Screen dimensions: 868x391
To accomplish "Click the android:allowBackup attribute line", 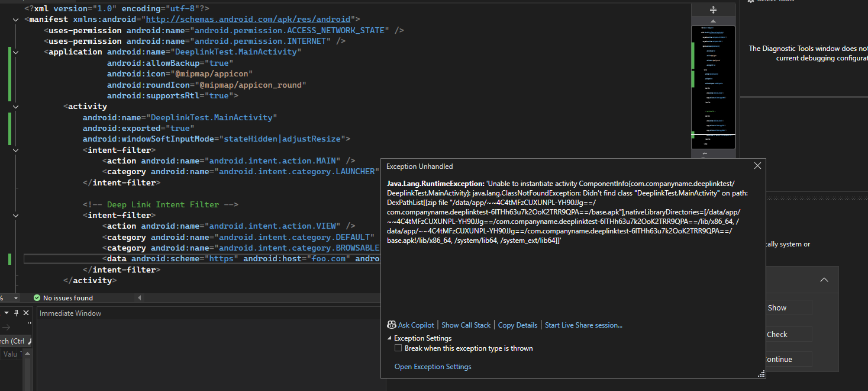I will coord(170,63).
